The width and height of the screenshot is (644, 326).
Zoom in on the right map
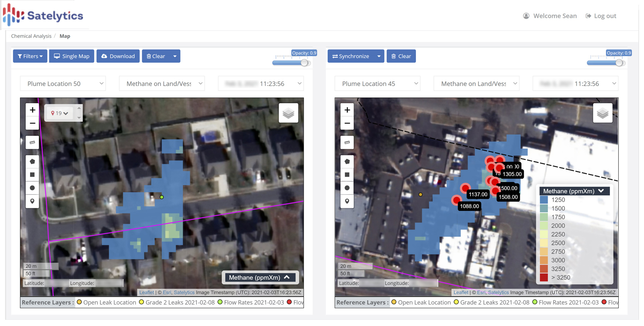(347, 110)
